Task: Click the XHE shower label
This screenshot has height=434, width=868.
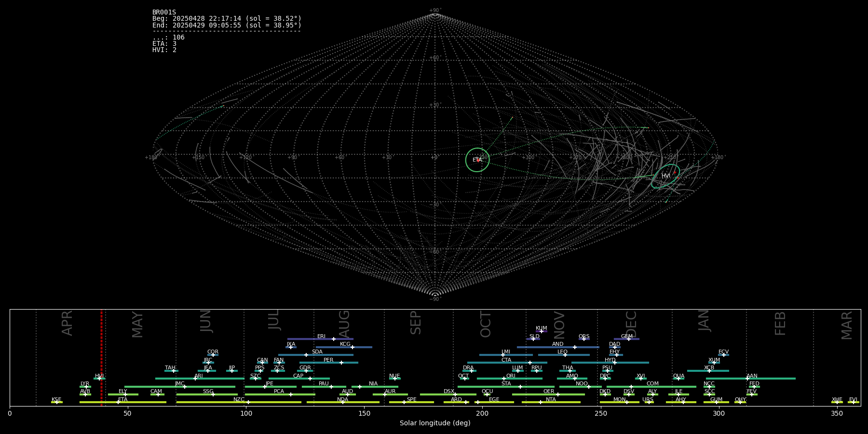Action: coord(837,400)
